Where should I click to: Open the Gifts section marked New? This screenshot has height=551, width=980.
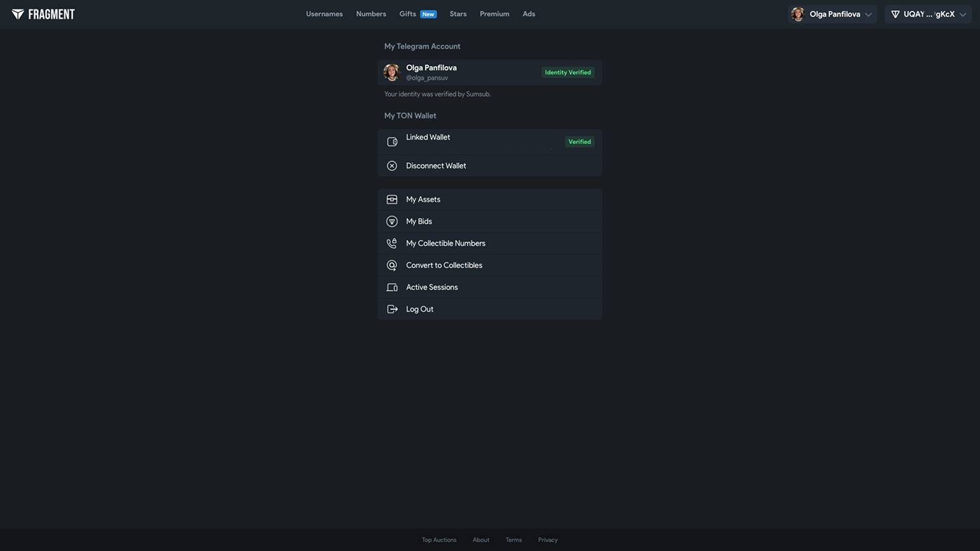408,14
